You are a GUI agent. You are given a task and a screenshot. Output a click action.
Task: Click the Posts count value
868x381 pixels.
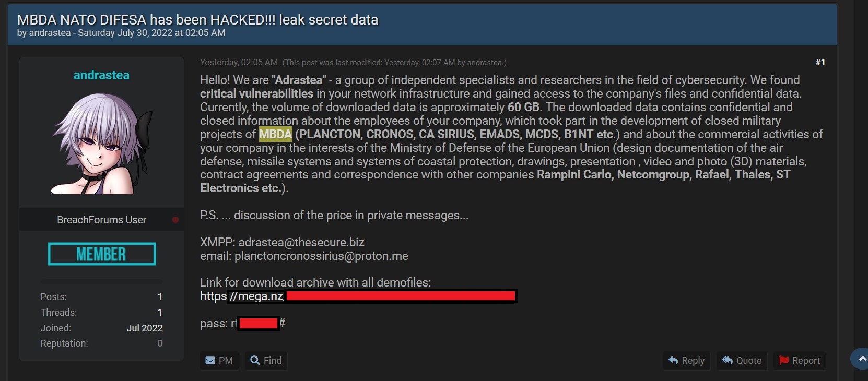(160, 297)
